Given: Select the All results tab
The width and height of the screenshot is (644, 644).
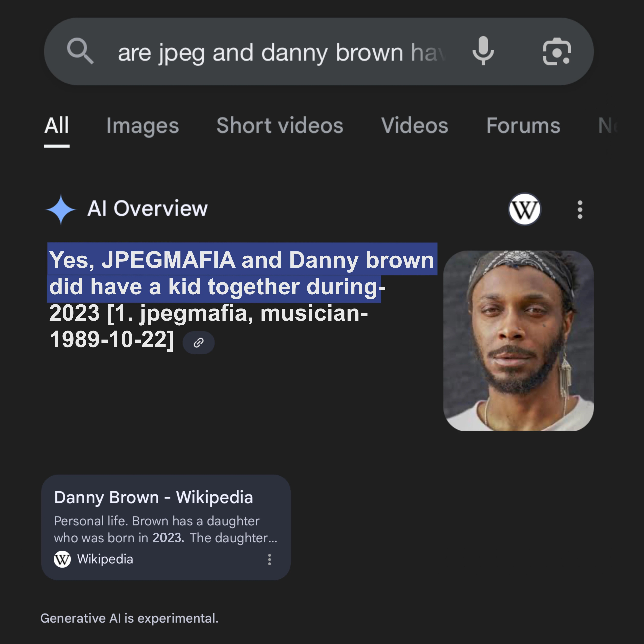Looking at the screenshot, I should pyautogui.click(x=57, y=126).
